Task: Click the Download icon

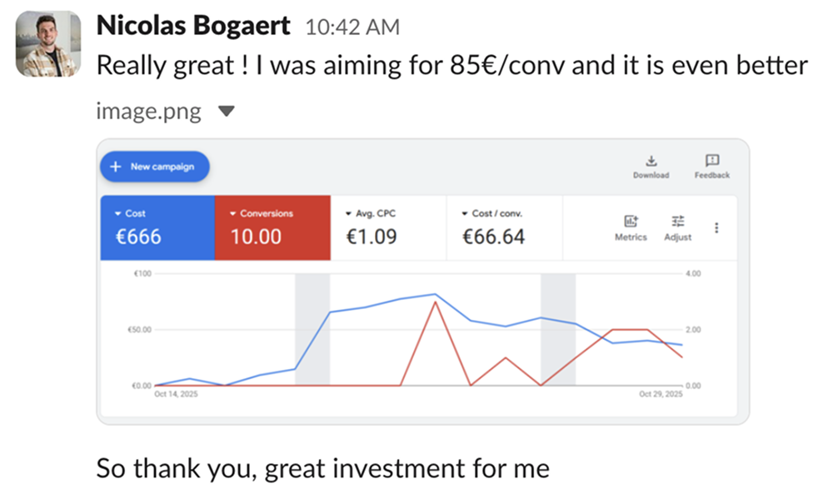Action: coord(651,161)
